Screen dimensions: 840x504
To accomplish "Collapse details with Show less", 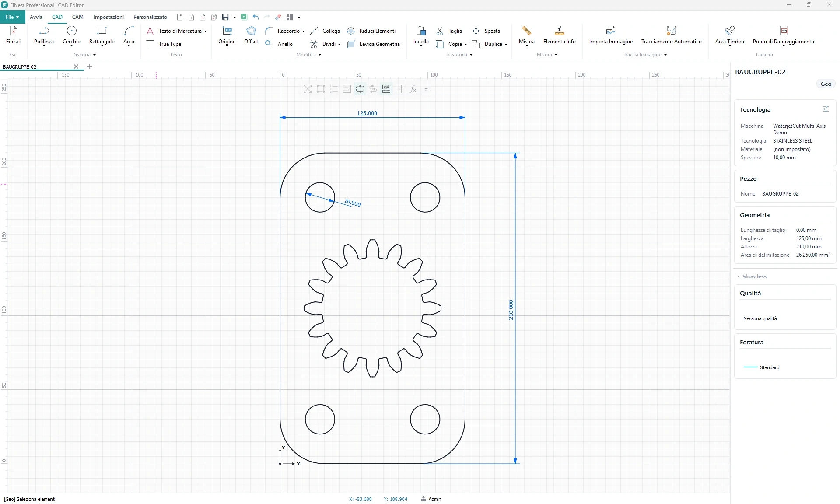I will tap(751, 276).
